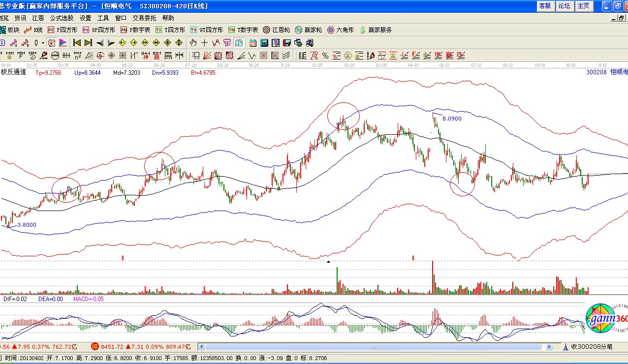628x364 pixels.
Task: Click the calculator icon in toolbar
Action: tap(264, 43)
